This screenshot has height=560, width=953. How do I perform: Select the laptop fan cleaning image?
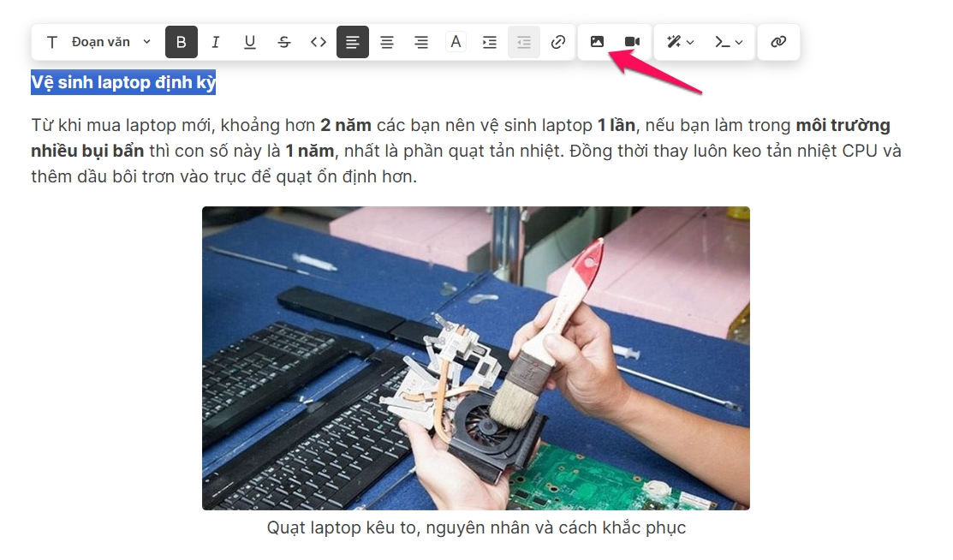(475, 358)
